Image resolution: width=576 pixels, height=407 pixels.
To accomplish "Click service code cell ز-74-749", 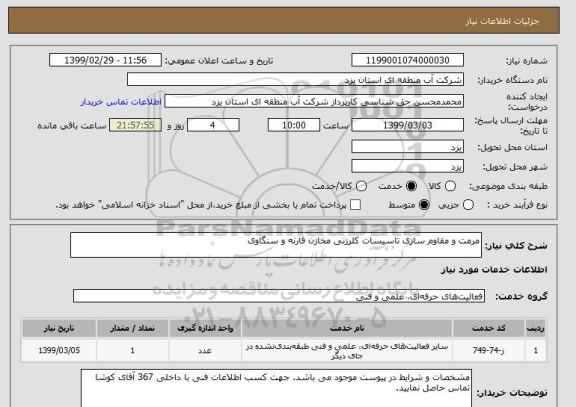I will pyautogui.click(x=488, y=350).
